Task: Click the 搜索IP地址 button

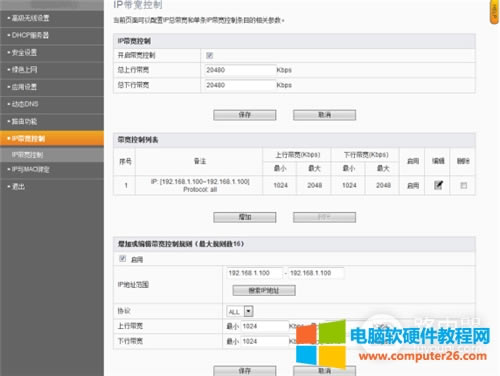Action: click(x=264, y=291)
